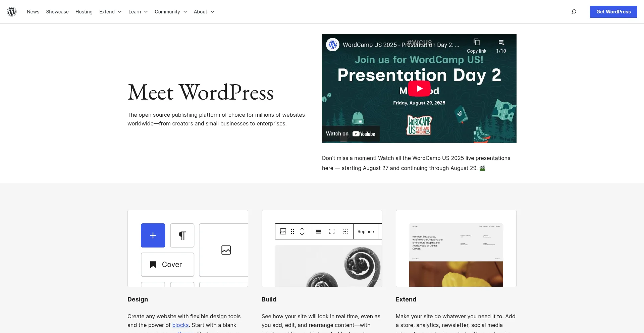
Task: Click the WordPress logo in the header
Action: click(x=12, y=12)
